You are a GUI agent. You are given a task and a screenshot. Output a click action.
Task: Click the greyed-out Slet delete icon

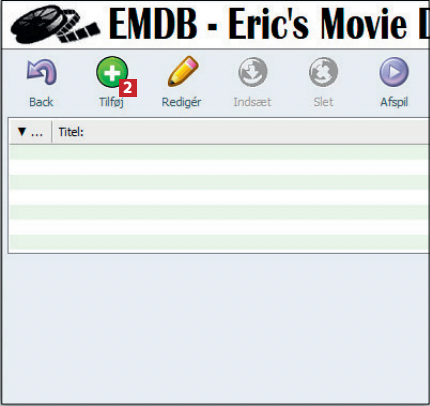pos(323,72)
